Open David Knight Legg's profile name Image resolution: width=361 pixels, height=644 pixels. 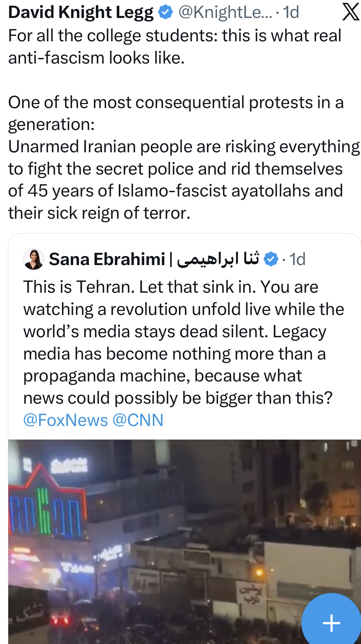[x=81, y=12]
